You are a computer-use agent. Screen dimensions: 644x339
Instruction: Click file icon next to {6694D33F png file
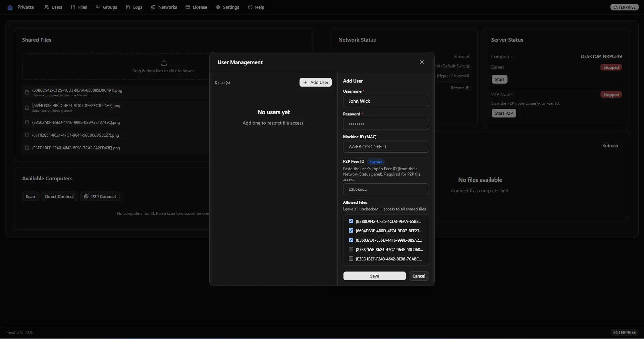point(27,108)
